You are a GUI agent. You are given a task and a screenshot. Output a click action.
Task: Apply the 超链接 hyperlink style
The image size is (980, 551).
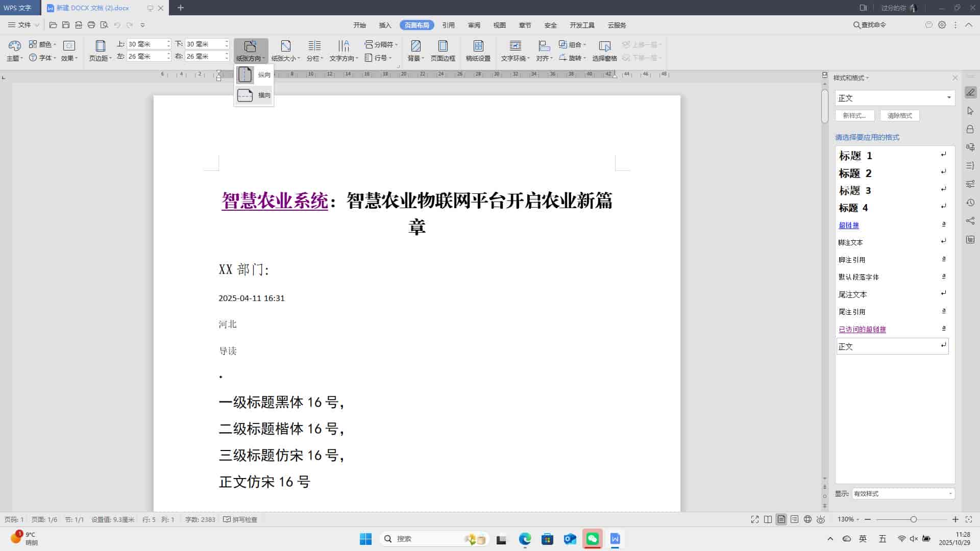pyautogui.click(x=892, y=225)
